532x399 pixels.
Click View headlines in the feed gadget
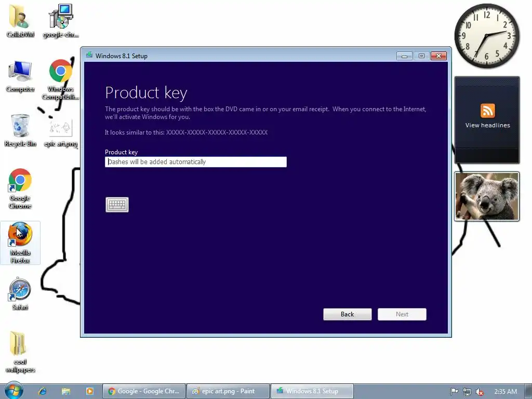click(487, 125)
